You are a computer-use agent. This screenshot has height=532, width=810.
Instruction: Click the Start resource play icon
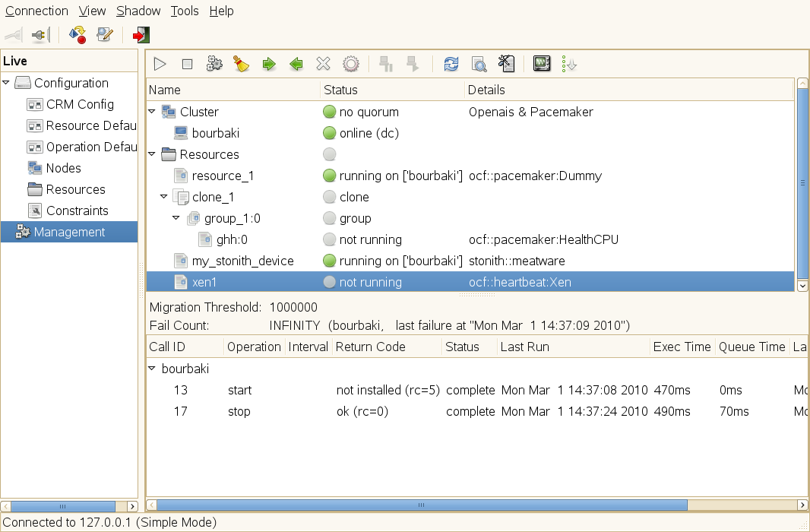coord(160,65)
